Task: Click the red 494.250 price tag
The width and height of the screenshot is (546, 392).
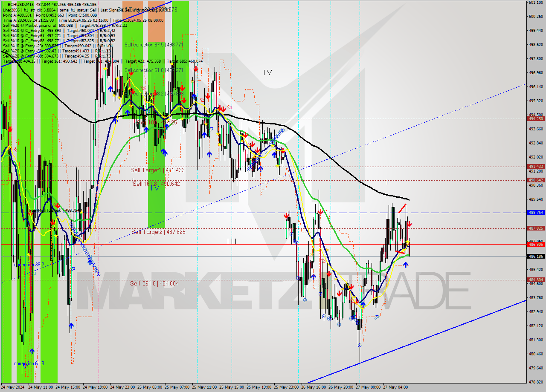Action: [x=536, y=119]
